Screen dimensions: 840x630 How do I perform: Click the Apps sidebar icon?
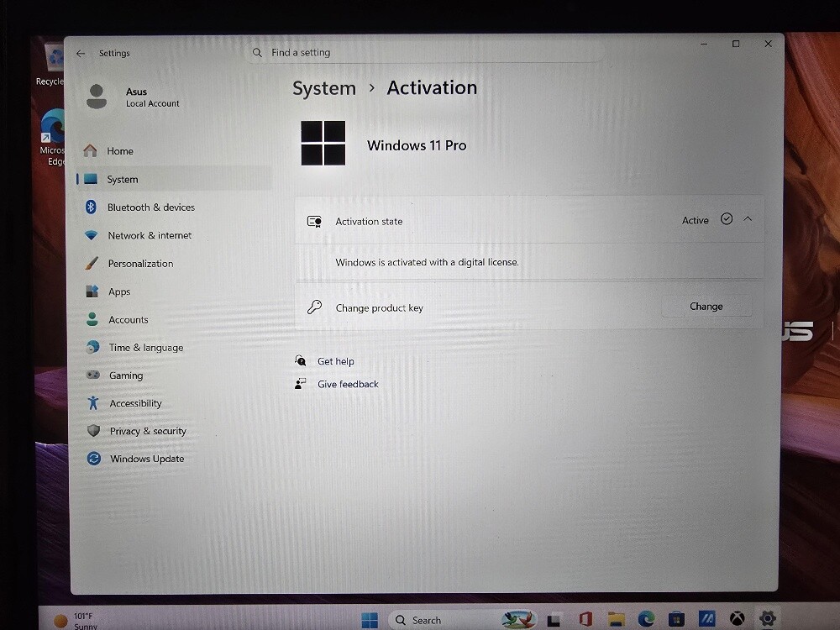pyautogui.click(x=92, y=291)
